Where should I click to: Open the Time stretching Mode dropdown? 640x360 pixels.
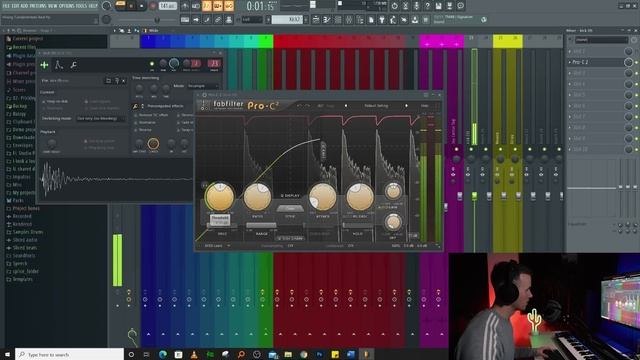pos(203,86)
